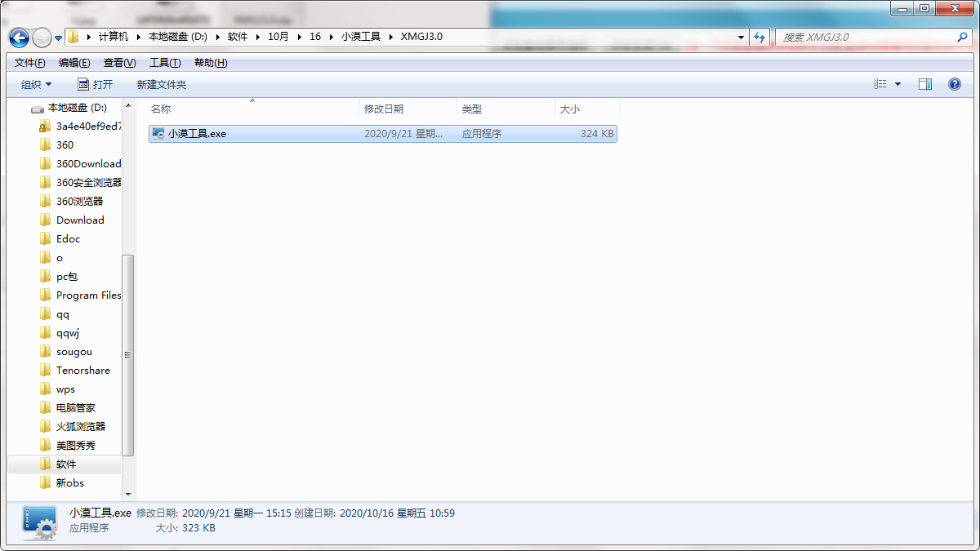
Task: Sort by 名称 column header
Action: 161,109
